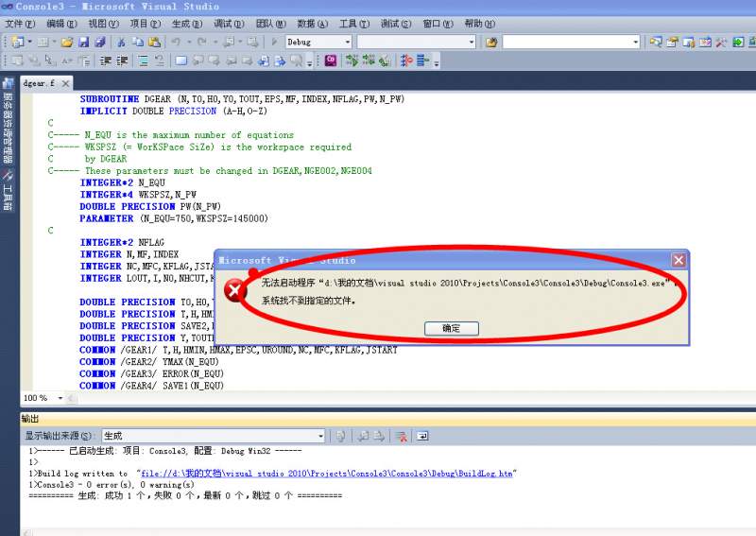Open the 视图(V) menu

click(x=104, y=24)
